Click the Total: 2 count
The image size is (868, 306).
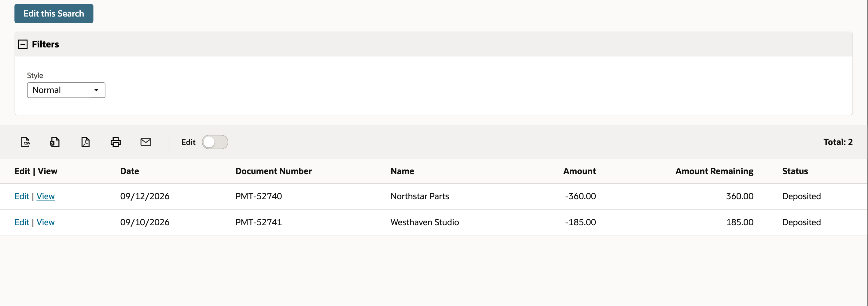point(838,142)
